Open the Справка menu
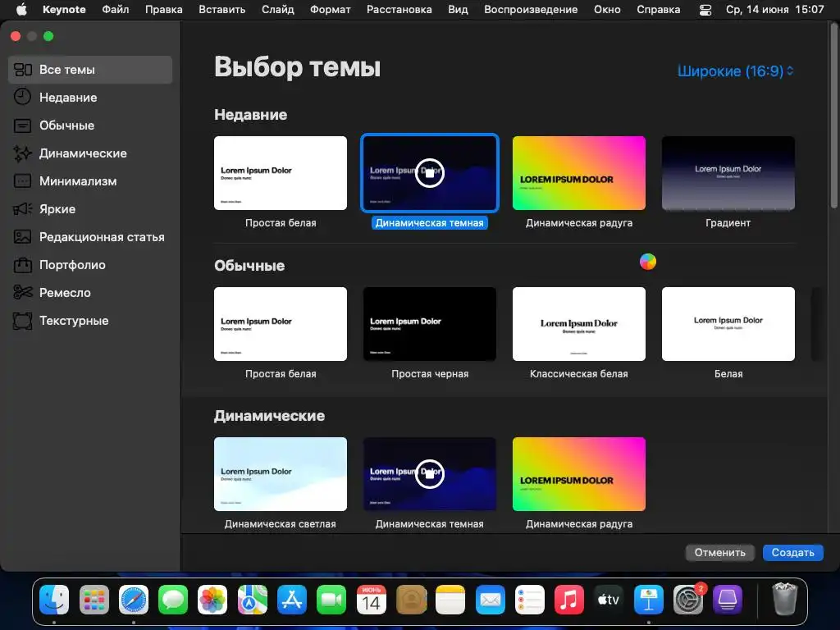The width and height of the screenshot is (840, 630). pyautogui.click(x=659, y=9)
